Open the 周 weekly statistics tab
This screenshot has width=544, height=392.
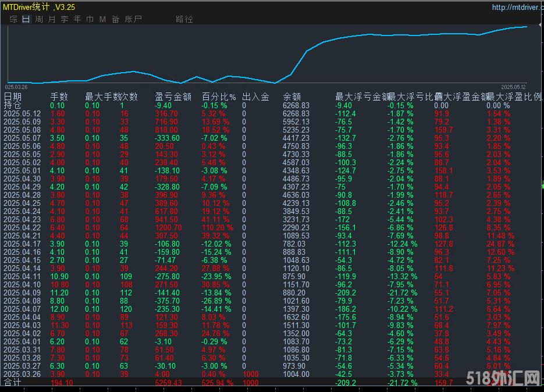39,19
